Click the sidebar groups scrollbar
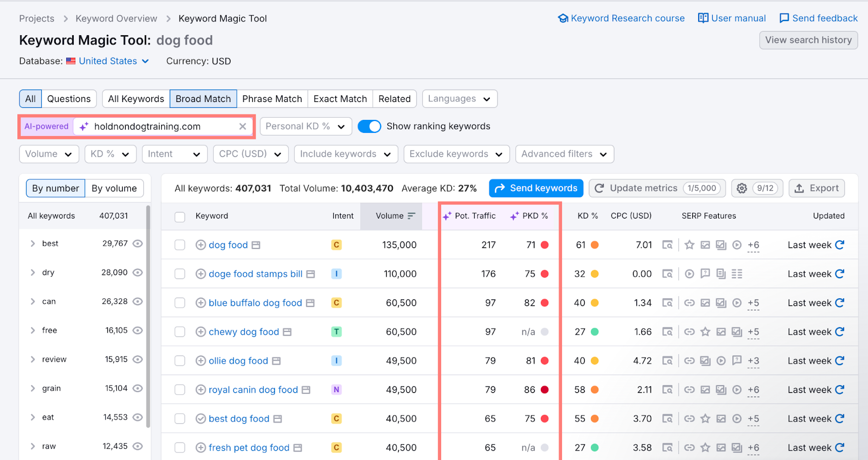This screenshot has height=460, width=868. click(148, 317)
